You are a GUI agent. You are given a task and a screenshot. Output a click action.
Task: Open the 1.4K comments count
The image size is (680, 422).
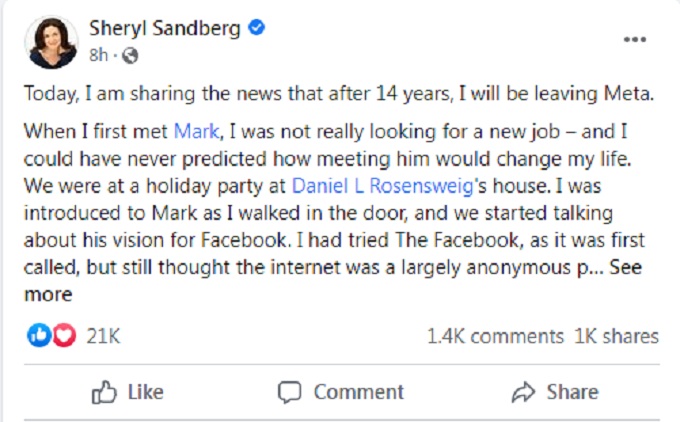tap(495, 337)
